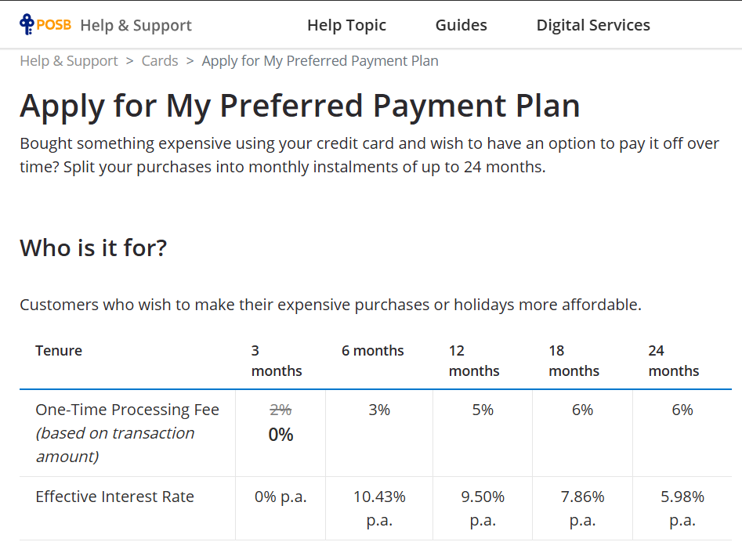Click the main page heading
742x560 pixels.
[299, 106]
